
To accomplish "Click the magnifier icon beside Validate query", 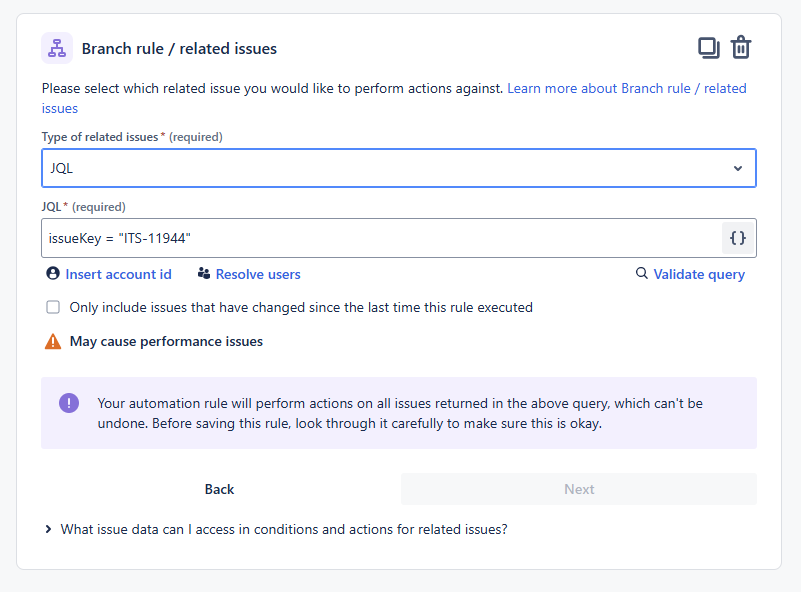I will (642, 274).
